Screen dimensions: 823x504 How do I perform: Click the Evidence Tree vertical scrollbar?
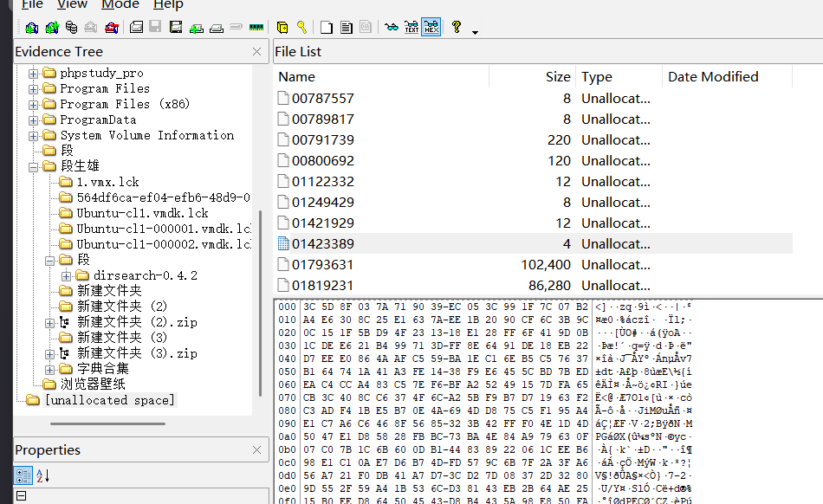pos(261,303)
